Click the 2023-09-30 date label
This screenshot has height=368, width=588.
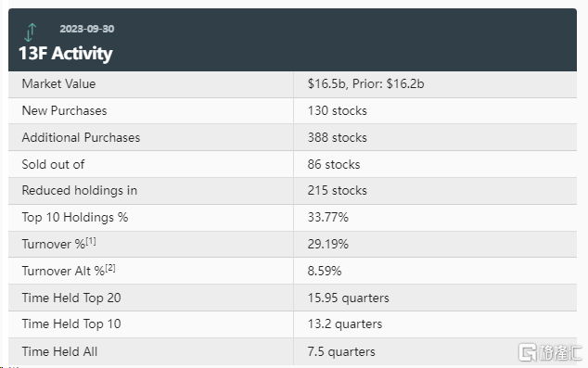coord(87,29)
